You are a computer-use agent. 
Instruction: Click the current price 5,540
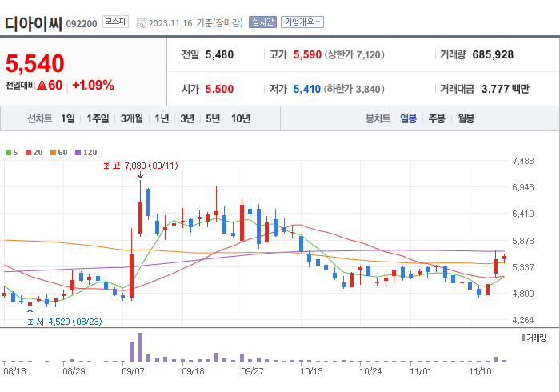point(35,63)
